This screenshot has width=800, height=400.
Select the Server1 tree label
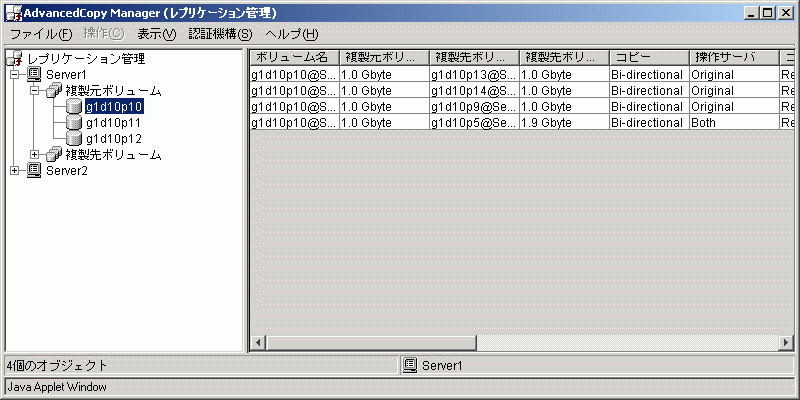coord(66,75)
